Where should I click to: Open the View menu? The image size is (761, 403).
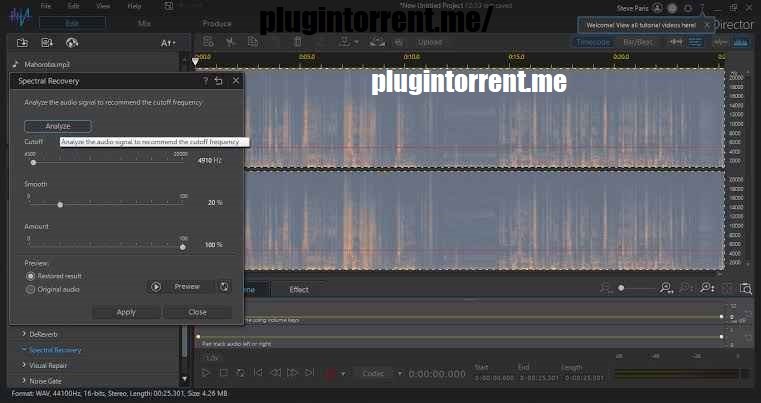[103, 6]
